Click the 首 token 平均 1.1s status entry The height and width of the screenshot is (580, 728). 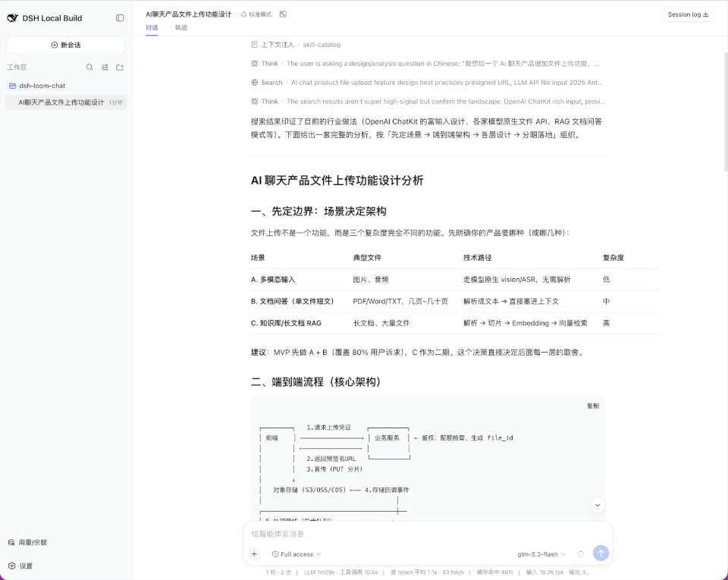pyautogui.click(x=427, y=572)
